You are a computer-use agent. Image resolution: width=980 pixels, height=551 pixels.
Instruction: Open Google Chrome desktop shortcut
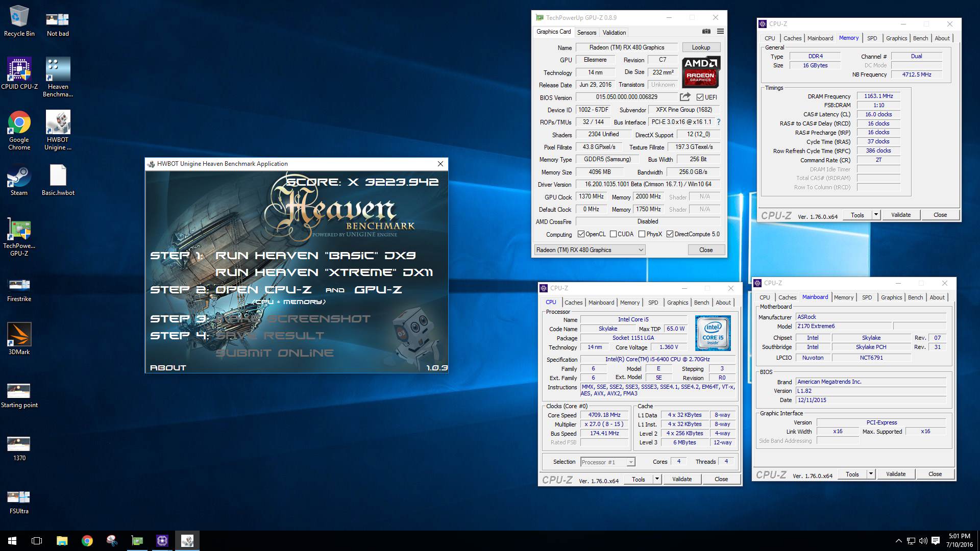pyautogui.click(x=19, y=130)
